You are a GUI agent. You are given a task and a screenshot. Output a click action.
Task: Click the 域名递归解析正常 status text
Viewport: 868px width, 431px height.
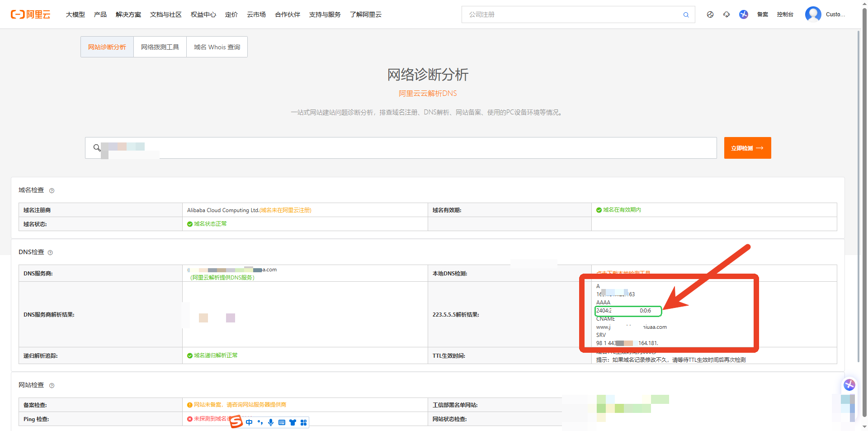(216, 355)
